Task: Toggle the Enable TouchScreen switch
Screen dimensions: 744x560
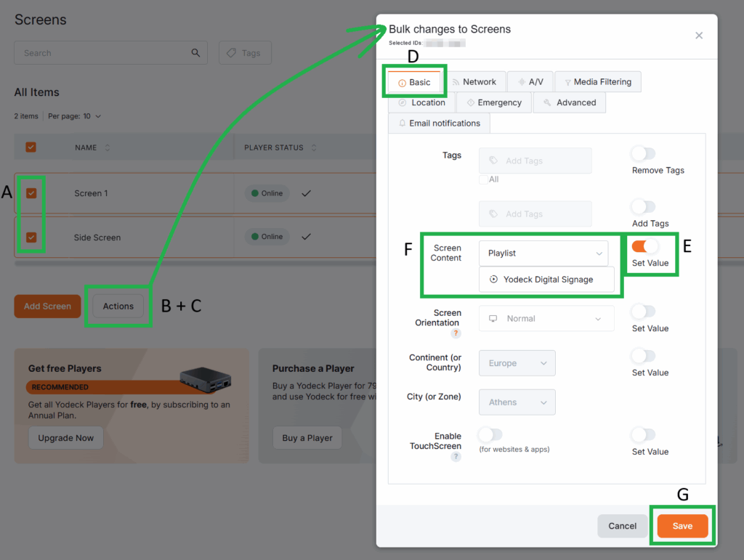Action: [x=490, y=434]
